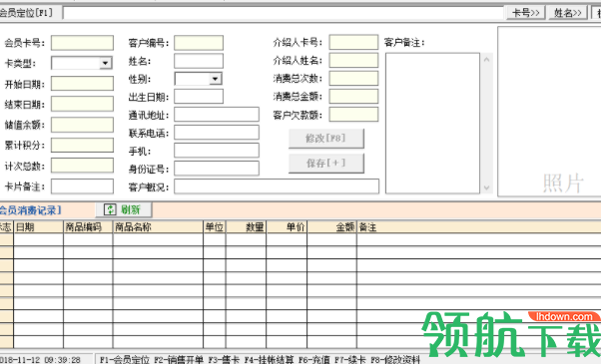This screenshot has width=601, height=364.
Task: Click the date-time 09:39:28 in status bar
Action: point(62,360)
